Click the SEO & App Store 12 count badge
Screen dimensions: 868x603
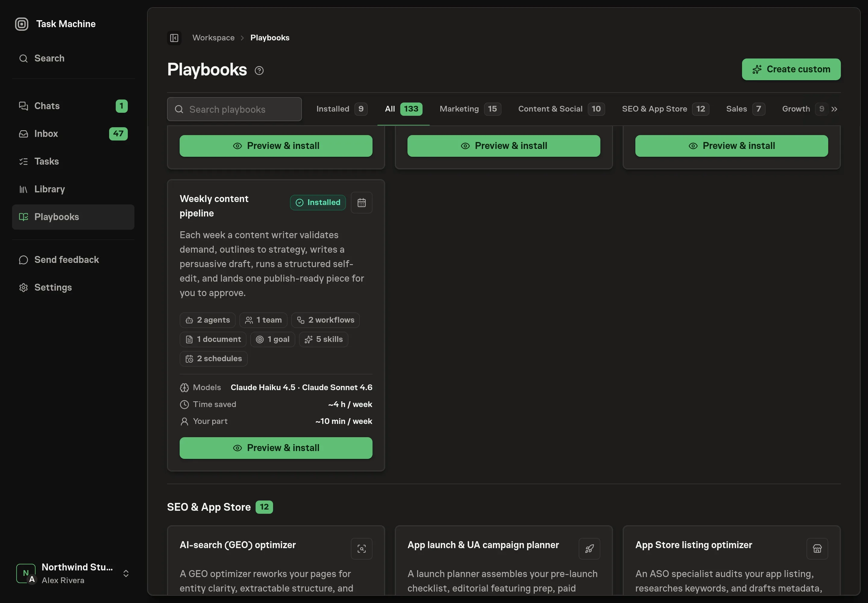coord(264,507)
